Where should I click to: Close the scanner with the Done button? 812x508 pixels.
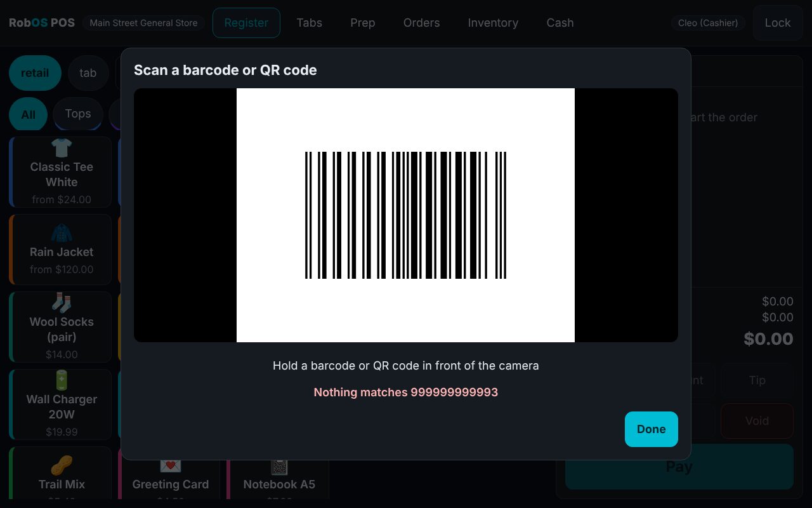[652, 429]
